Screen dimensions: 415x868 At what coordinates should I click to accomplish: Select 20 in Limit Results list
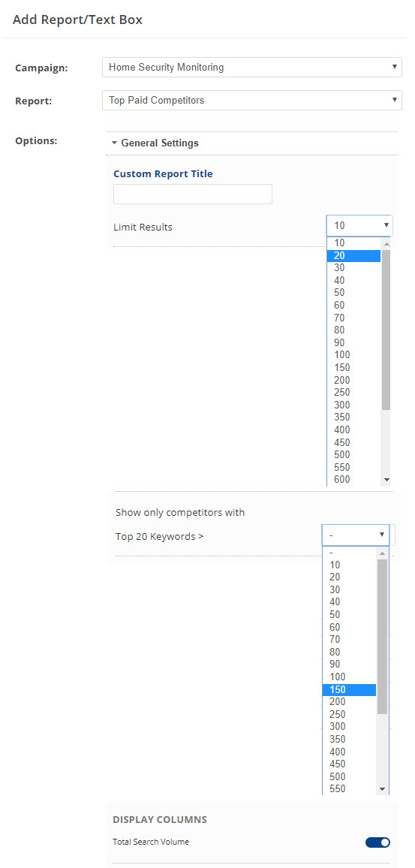coord(353,256)
